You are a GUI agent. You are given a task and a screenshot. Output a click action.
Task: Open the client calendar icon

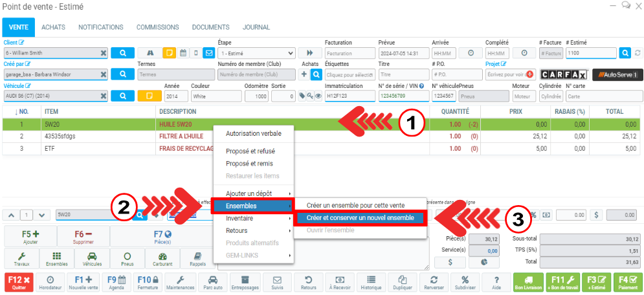click(x=183, y=53)
